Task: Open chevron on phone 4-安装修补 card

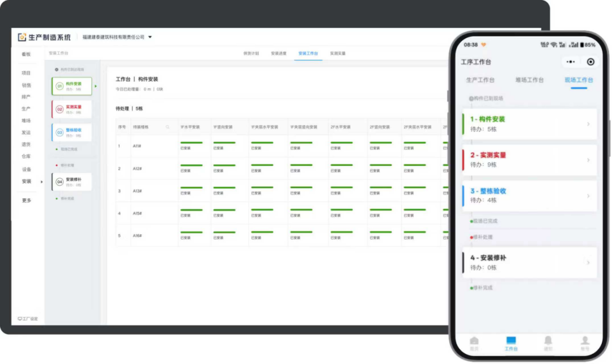Action: click(x=588, y=263)
